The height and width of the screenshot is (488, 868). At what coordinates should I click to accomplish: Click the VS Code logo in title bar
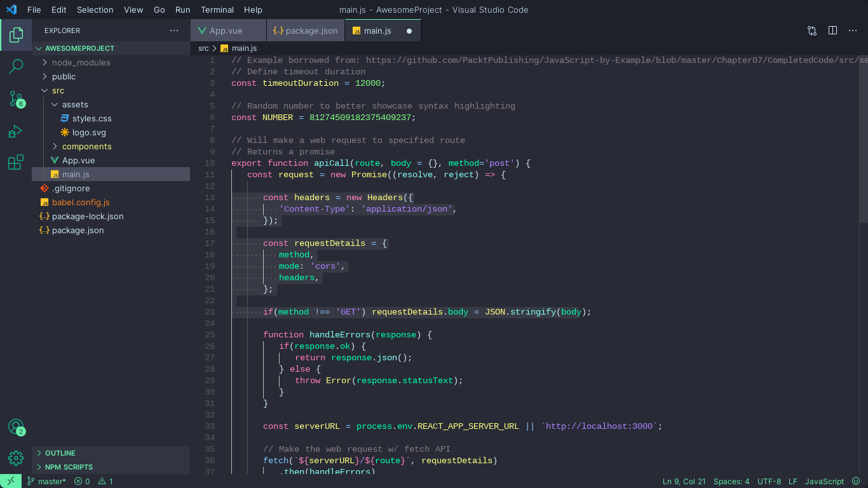(x=11, y=10)
